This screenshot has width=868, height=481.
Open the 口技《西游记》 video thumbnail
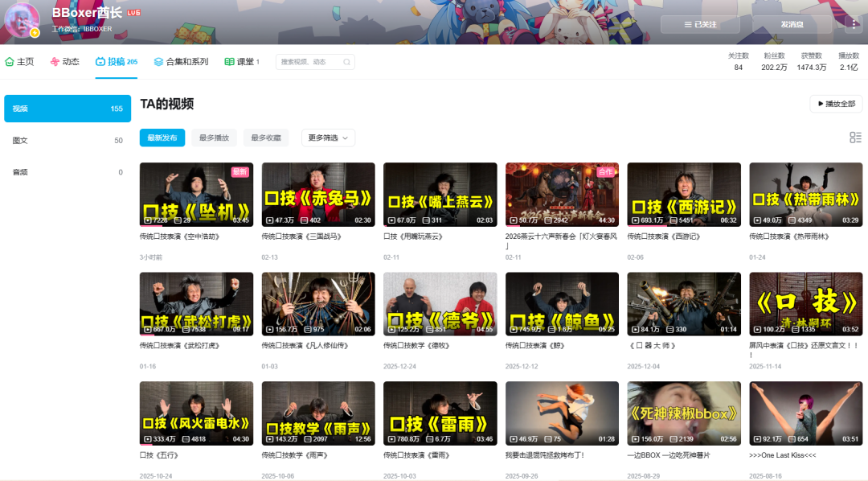pos(684,195)
